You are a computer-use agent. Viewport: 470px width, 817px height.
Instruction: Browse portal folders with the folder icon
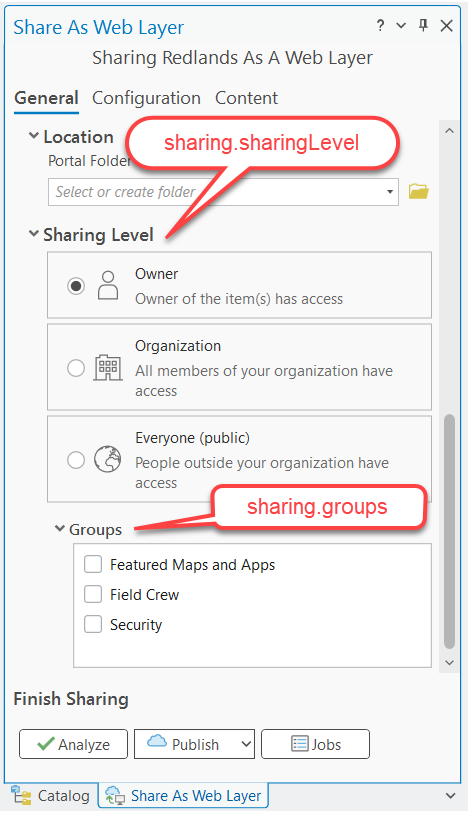pos(418,191)
